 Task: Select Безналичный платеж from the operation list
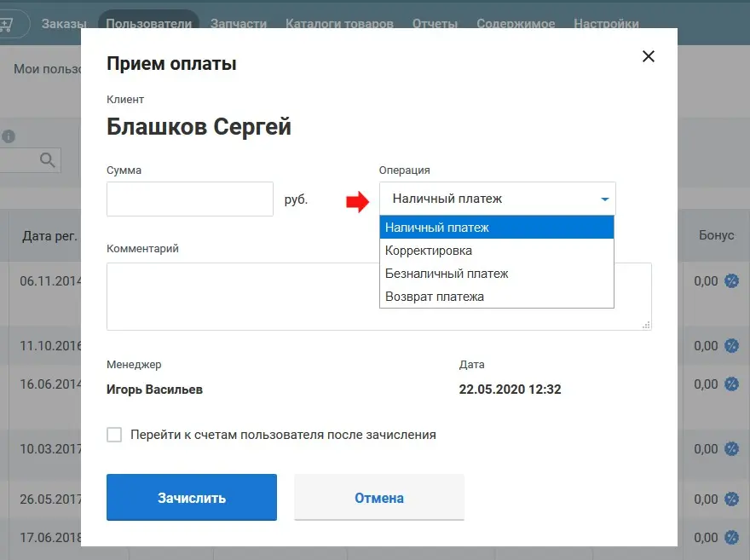pos(447,274)
